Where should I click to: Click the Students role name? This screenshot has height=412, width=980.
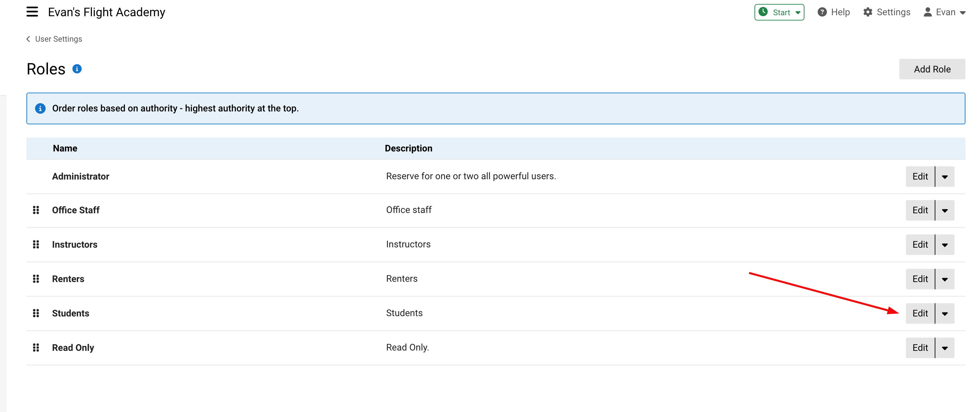point(71,313)
